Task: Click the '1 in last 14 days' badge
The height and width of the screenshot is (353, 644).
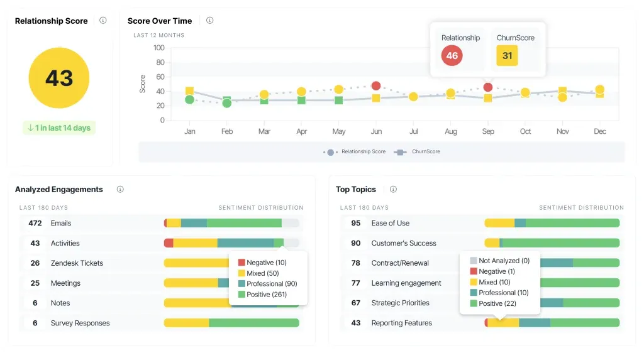Action: 59,128
